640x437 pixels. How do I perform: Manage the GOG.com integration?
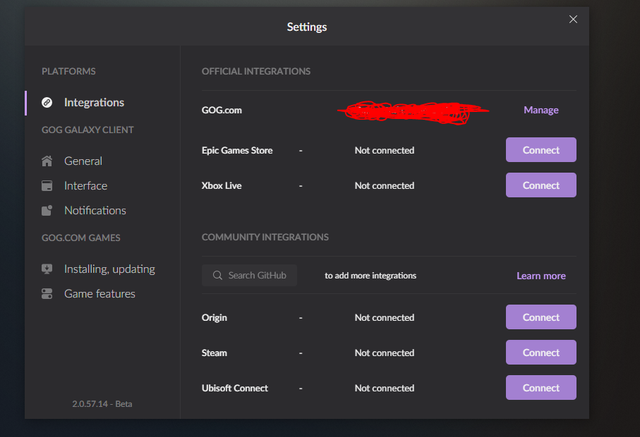541,110
